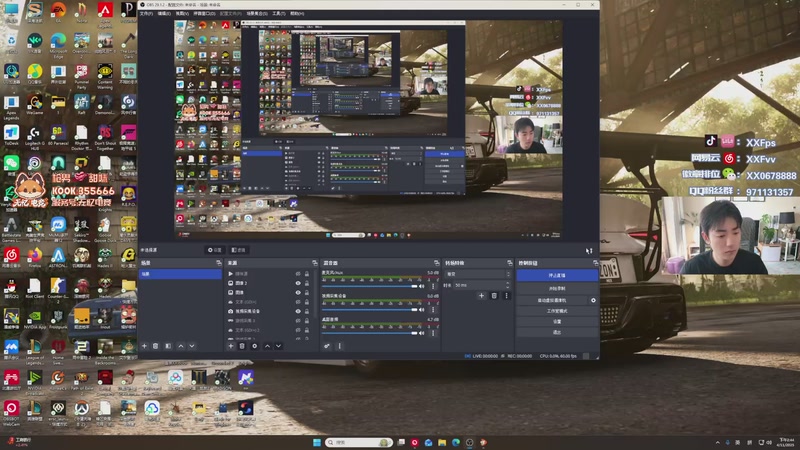Add a new source with the plus icon
This screenshot has height=450, width=800.
(231, 346)
